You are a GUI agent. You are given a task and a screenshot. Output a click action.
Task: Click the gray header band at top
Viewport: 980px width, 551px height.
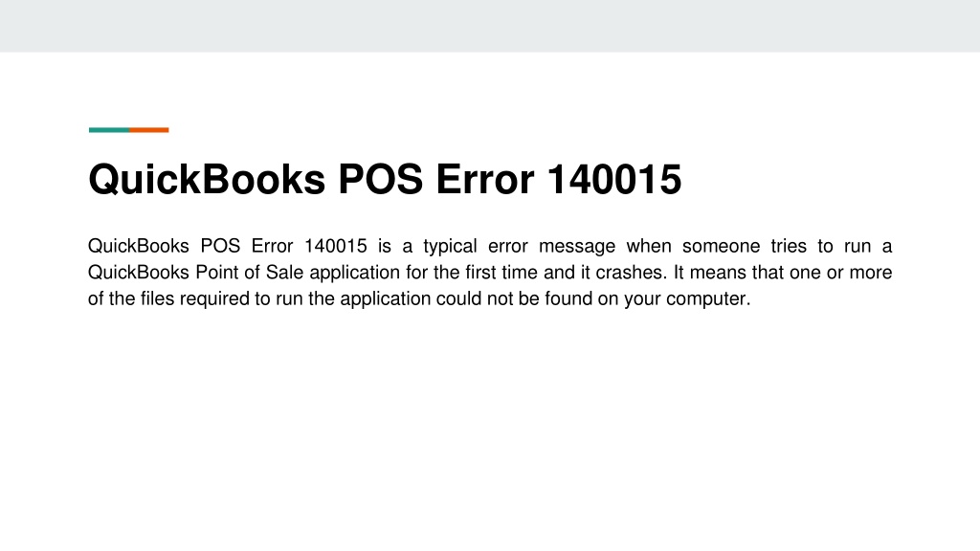490,26
